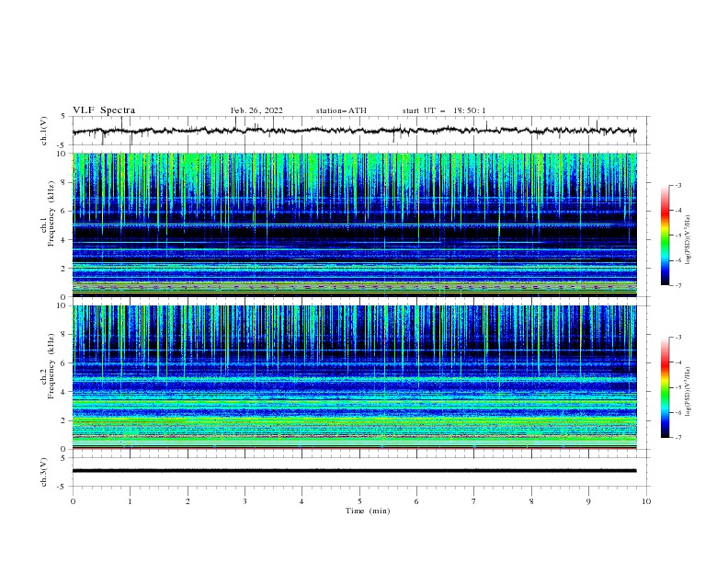Click time axis tick label "9"

pyautogui.click(x=588, y=501)
